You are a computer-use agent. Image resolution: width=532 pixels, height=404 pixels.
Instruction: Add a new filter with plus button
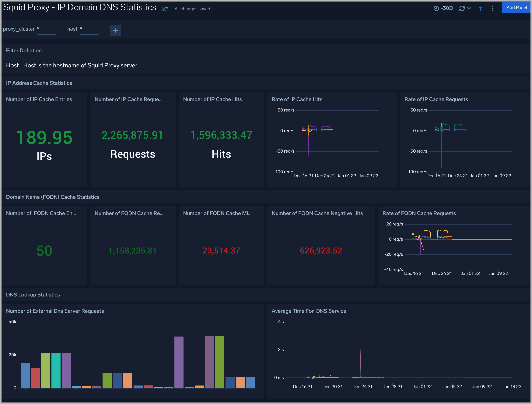point(115,30)
